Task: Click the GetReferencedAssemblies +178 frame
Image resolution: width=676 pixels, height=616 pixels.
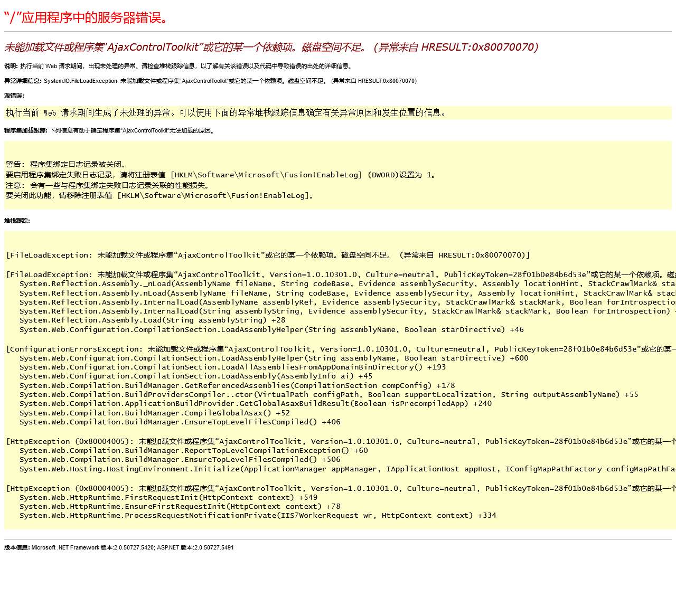Action: point(237,385)
